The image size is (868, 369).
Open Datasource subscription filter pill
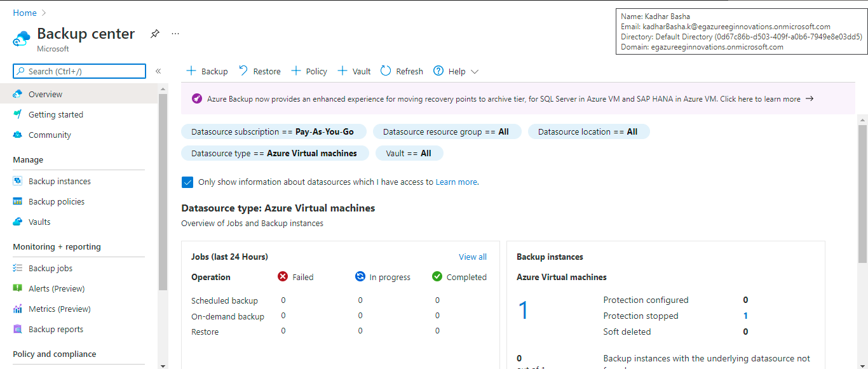274,131
